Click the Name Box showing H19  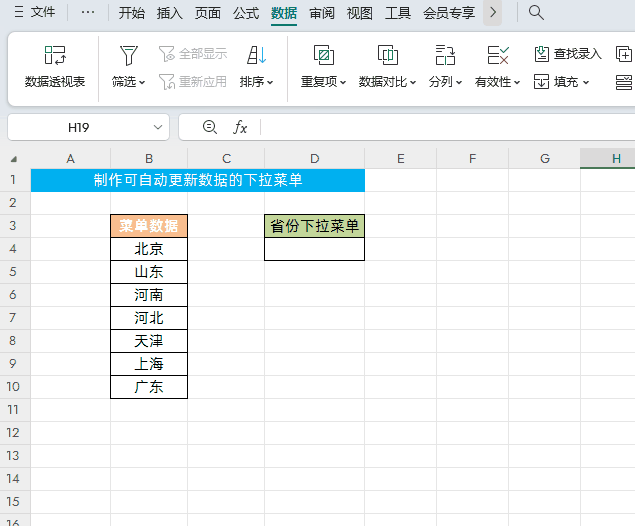coord(79,128)
